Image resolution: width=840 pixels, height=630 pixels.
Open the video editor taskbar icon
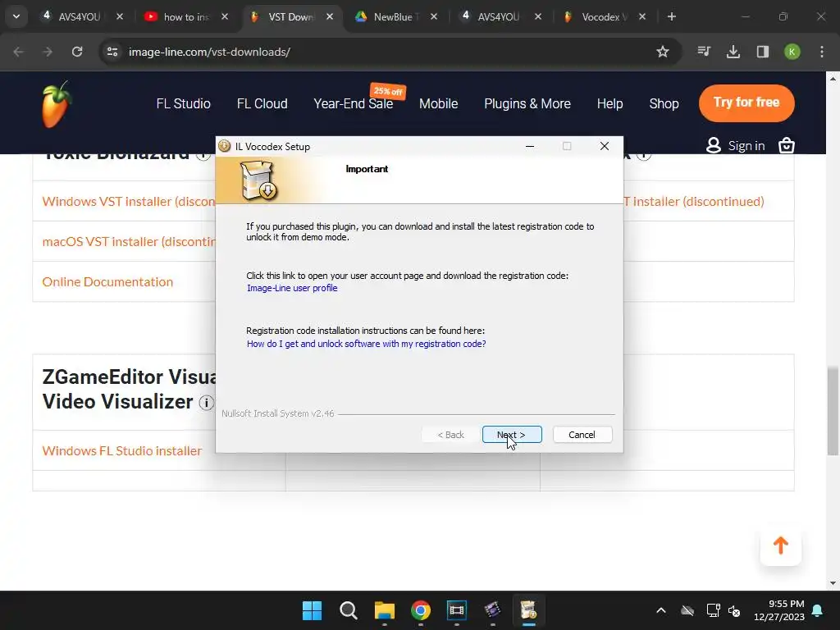492,610
